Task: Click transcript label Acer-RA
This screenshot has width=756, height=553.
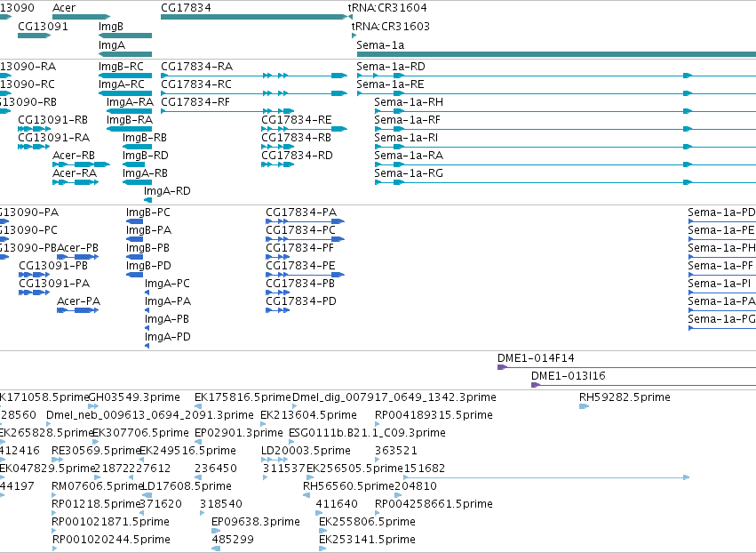Action: click(75, 173)
